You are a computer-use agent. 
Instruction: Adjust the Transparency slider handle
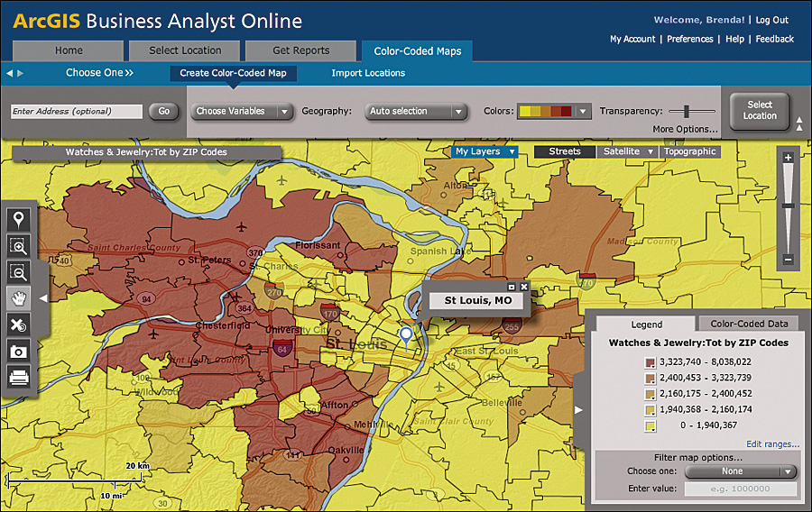(687, 111)
